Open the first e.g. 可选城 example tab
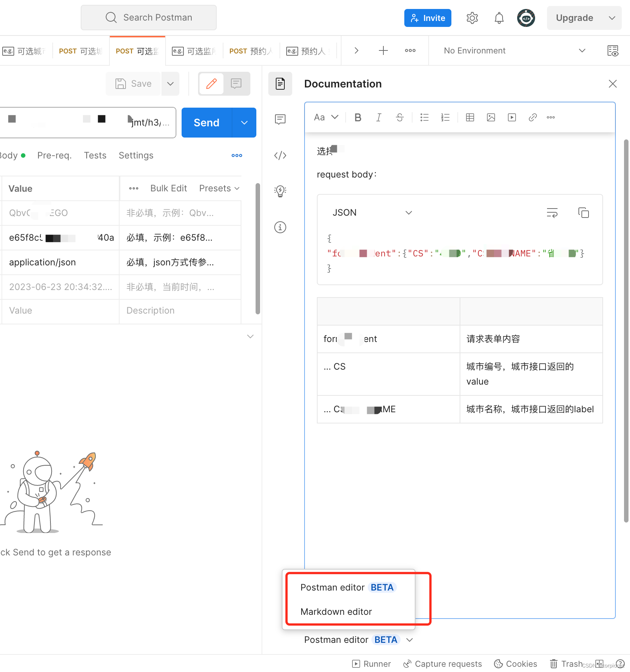This screenshot has height=672, width=630. coord(25,51)
